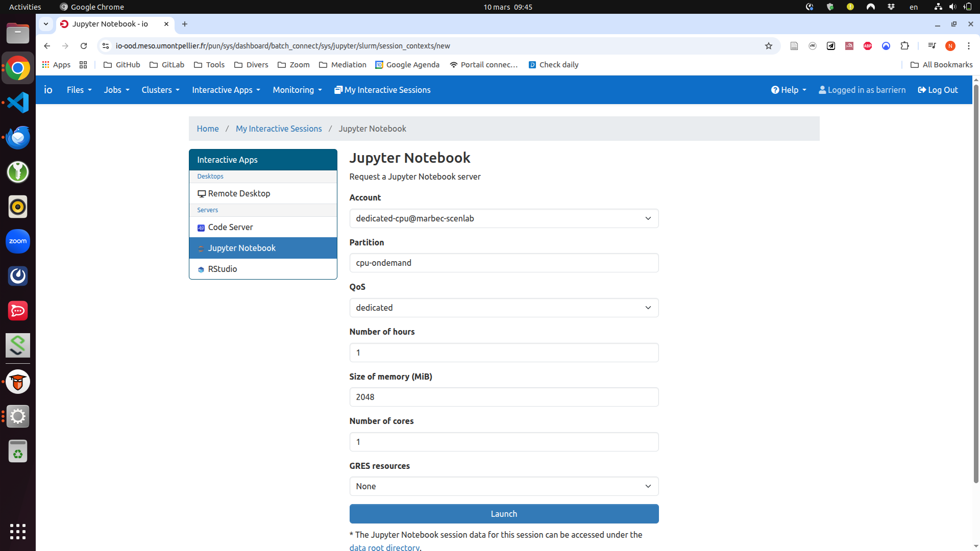This screenshot has height=551, width=980.
Task: Expand the Account dropdown
Action: point(504,218)
